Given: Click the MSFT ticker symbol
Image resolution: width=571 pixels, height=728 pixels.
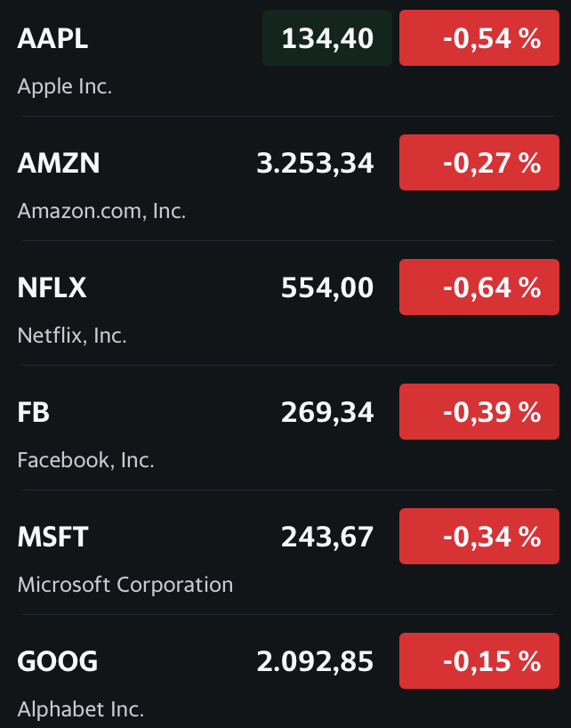Looking at the screenshot, I should pyautogui.click(x=53, y=537).
